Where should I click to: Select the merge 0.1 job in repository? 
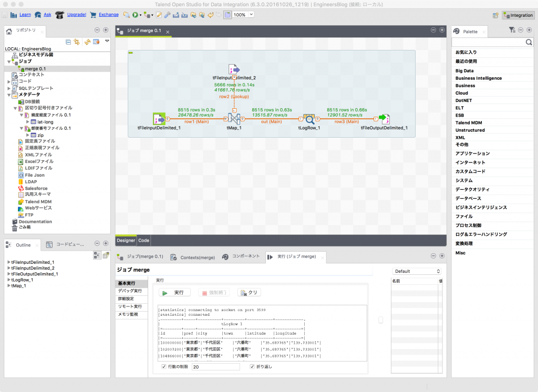coord(35,69)
